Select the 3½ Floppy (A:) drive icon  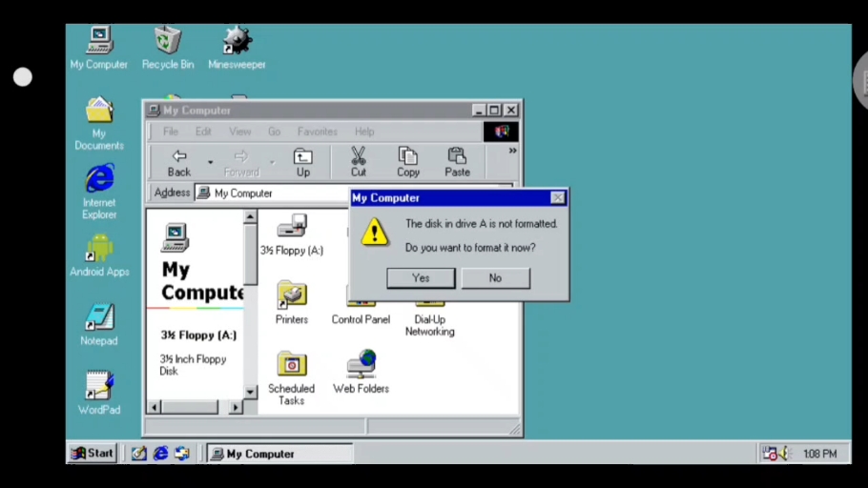coord(292,234)
